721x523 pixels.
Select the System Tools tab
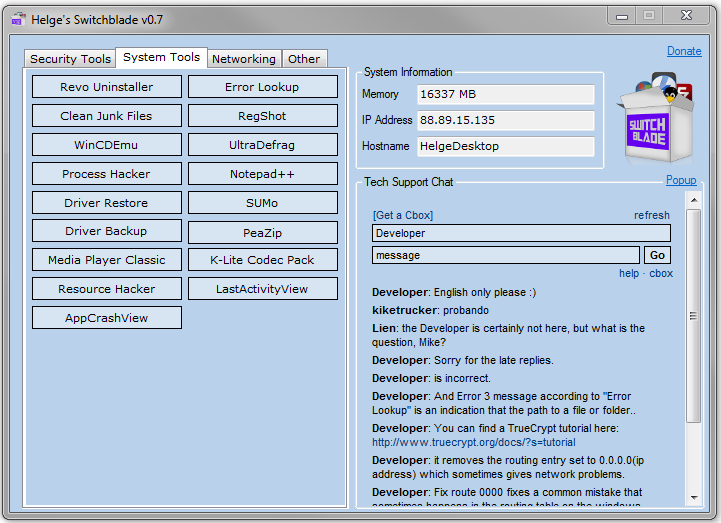click(161, 57)
